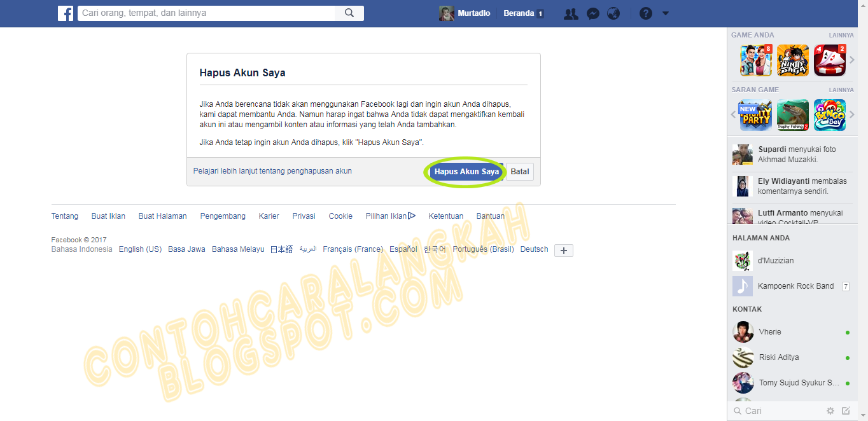
Task: Open d'Muzizian page
Action: [x=793, y=261]
